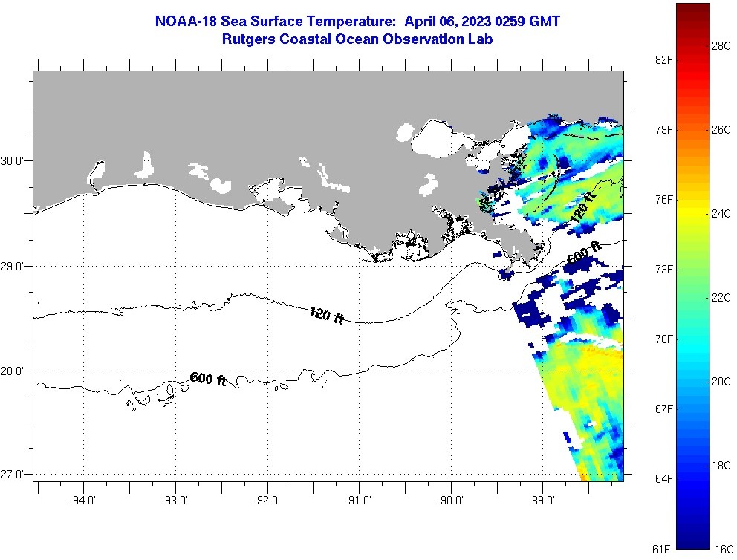Click the 61F label at the colorbar bottom

661,549
